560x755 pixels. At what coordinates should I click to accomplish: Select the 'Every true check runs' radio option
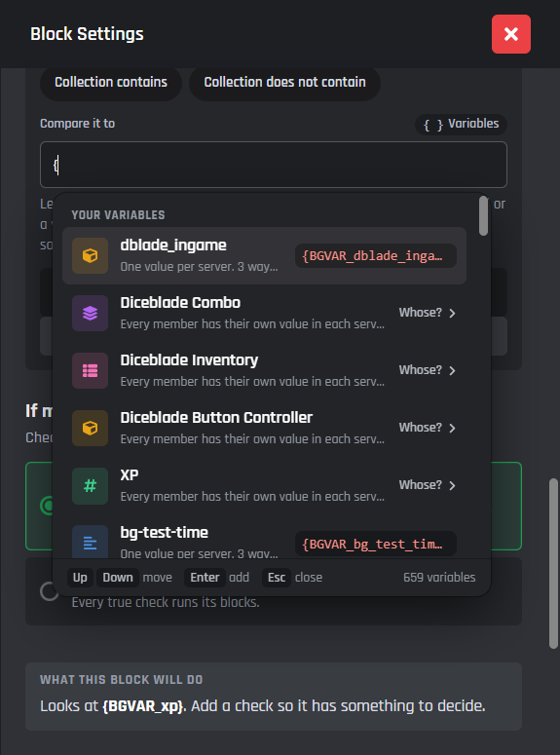pos(49,591)
